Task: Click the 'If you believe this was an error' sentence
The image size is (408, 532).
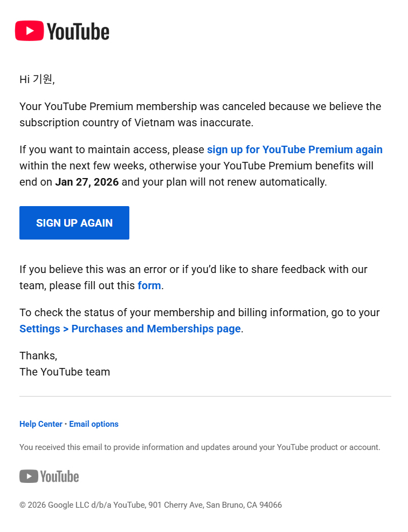Action: coord(193,277)
